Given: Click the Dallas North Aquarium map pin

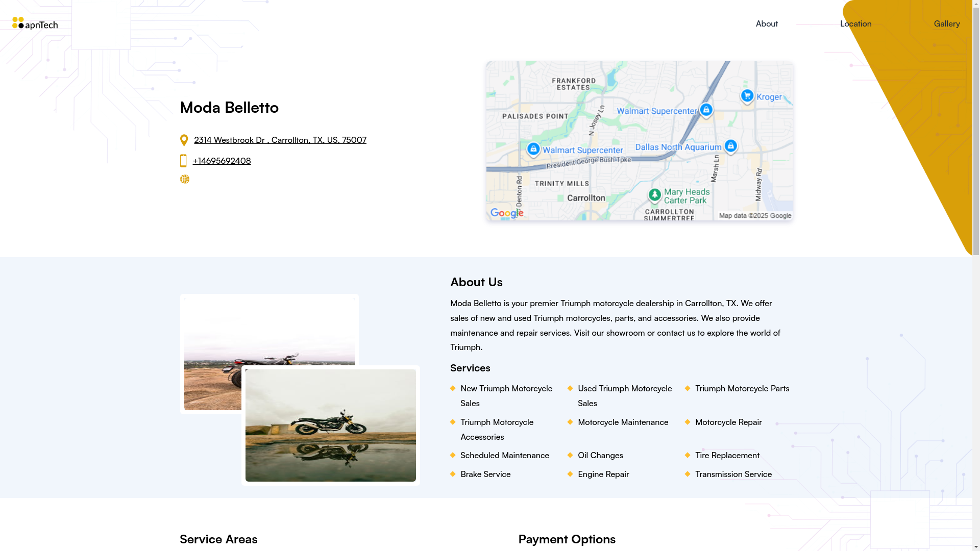Looking at the screenshot, I should [730, 146].
